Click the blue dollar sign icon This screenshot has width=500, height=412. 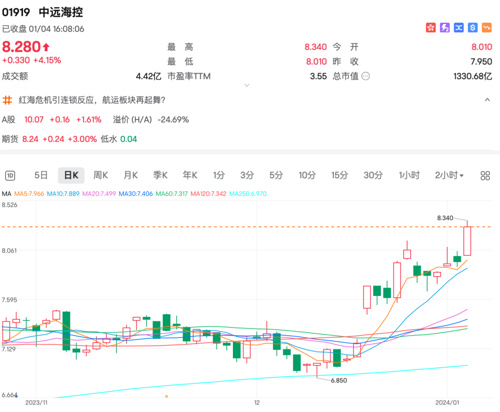point(473,27)
